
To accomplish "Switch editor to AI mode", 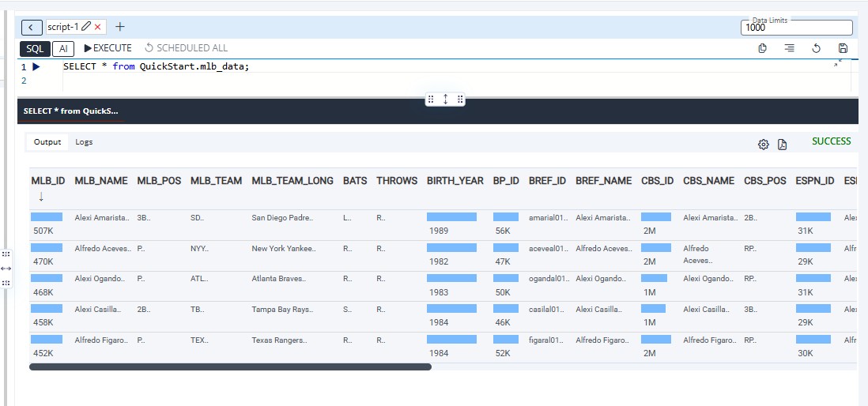I will click(63, 48).
